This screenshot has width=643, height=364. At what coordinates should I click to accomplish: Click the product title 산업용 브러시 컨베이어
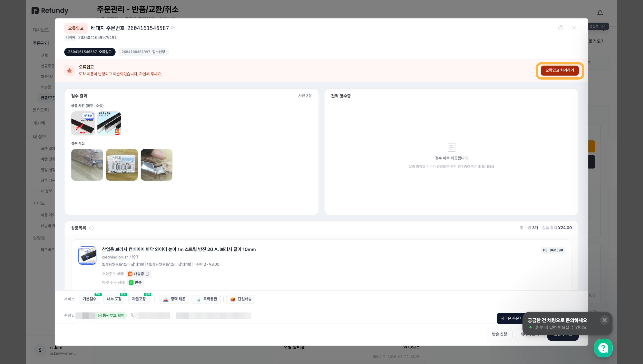(179, 249)
